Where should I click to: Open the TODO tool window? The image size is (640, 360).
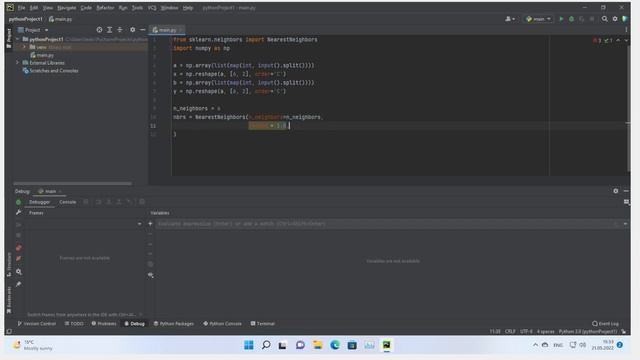(x=74, y=324)
